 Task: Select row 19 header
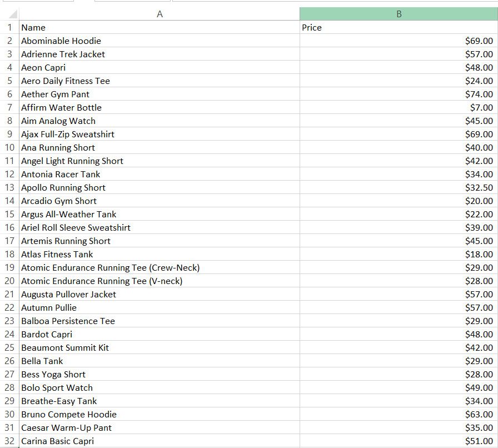pyautogui.click(x=9, y=267)
